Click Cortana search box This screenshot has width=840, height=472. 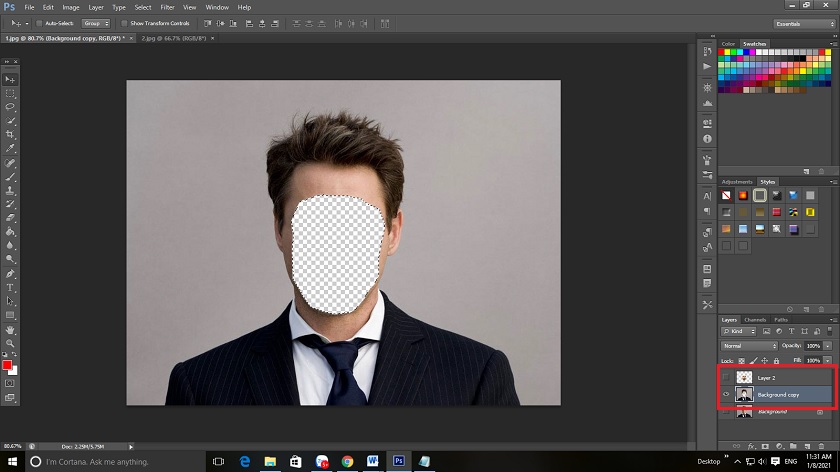click(115, 461)
